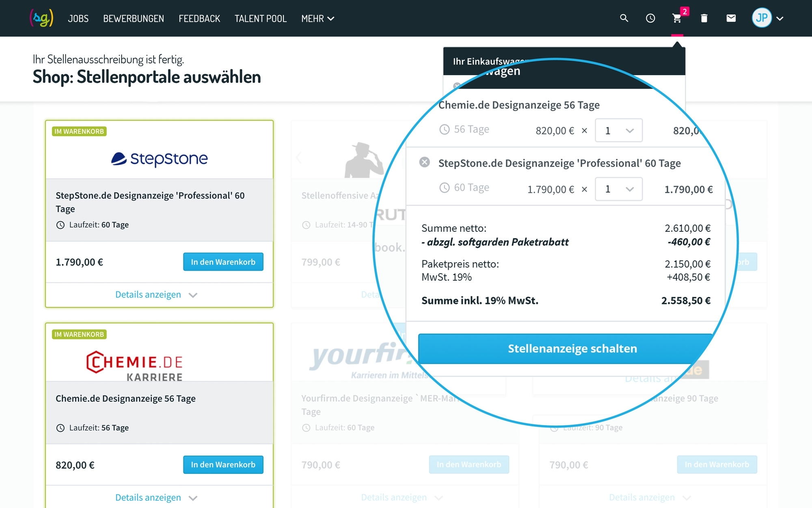Screen dimensions: 812x508
Task: Open quantity dropdown for StepStone item
Action: (x=618, y=189)
